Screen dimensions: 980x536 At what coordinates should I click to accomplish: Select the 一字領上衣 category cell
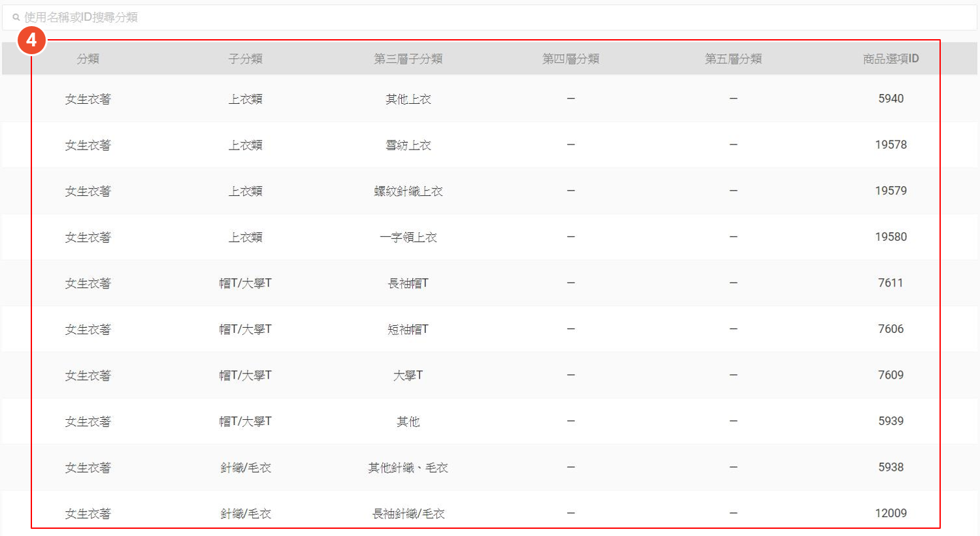click(x=408, y=237)
